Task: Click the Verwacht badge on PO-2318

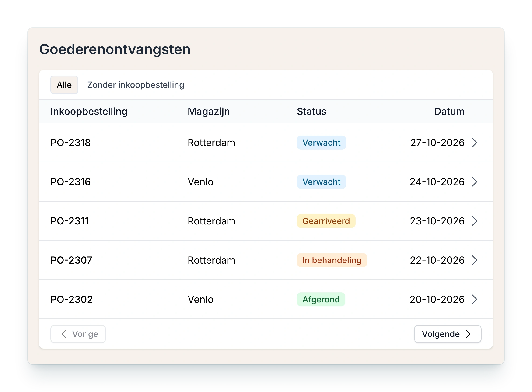Action: pos(321,143)
